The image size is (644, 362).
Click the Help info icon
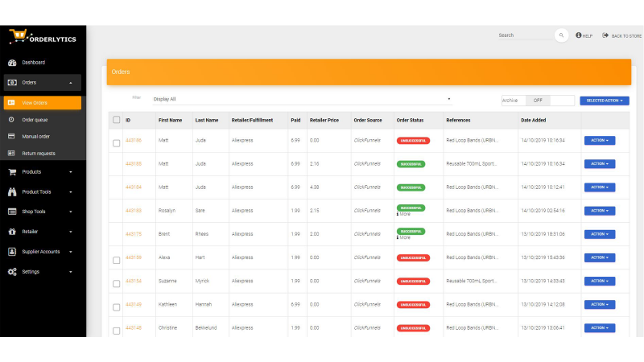click(578, 35)
